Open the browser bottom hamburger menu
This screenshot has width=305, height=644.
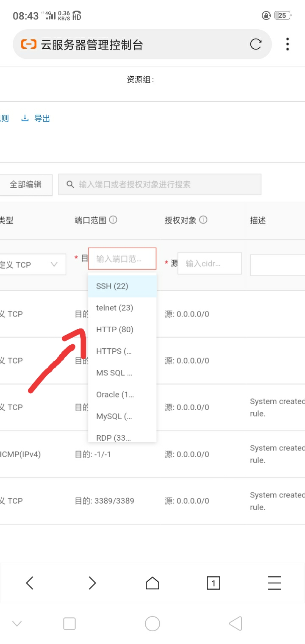tap(274, 583)
